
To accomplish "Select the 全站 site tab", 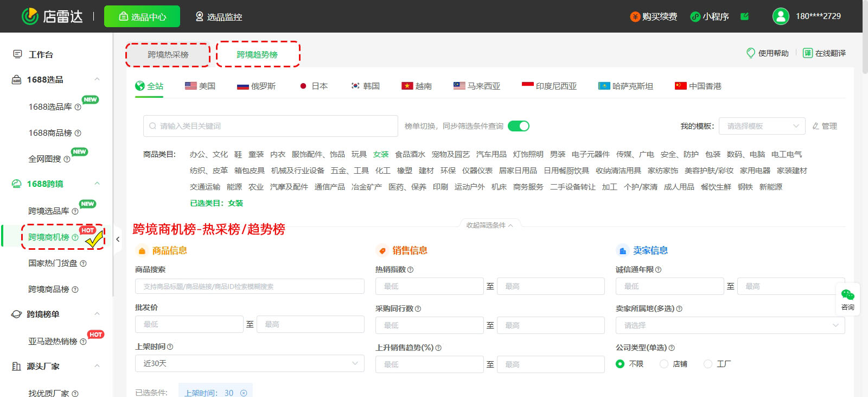I will [x=149, y=86].
